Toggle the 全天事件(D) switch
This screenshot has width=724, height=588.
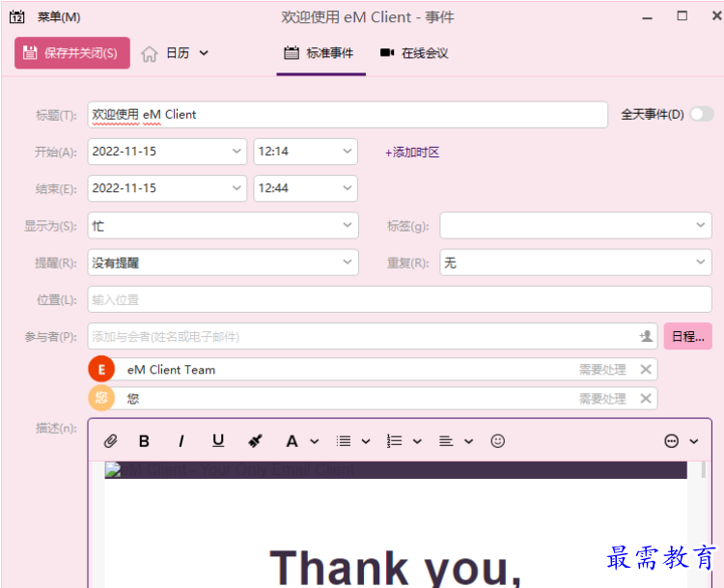pos(702,114)
